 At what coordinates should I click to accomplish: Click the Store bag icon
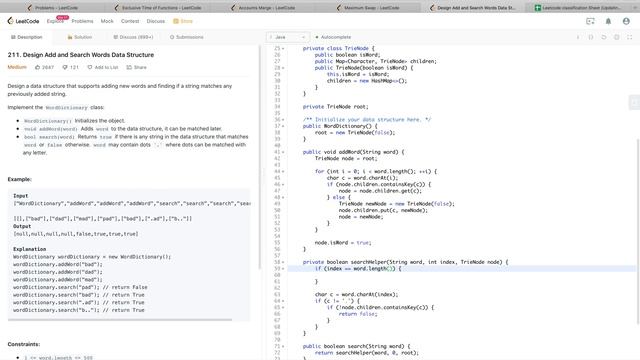[176, 21]
